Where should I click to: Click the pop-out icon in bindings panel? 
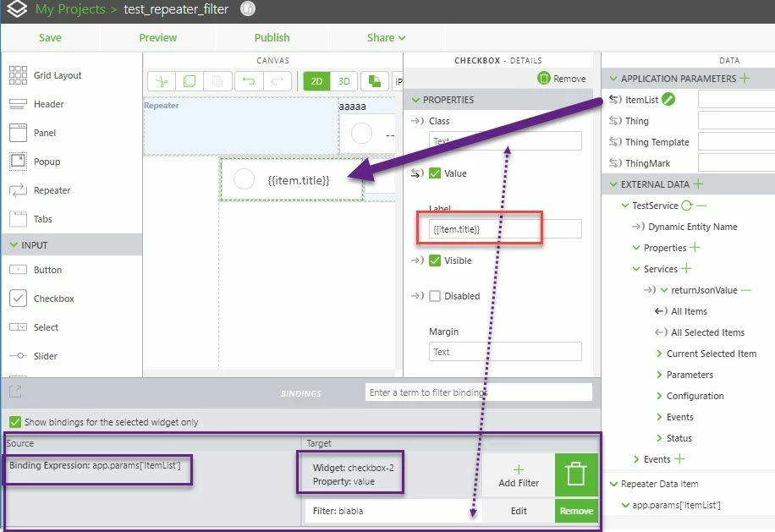(15, 392)
